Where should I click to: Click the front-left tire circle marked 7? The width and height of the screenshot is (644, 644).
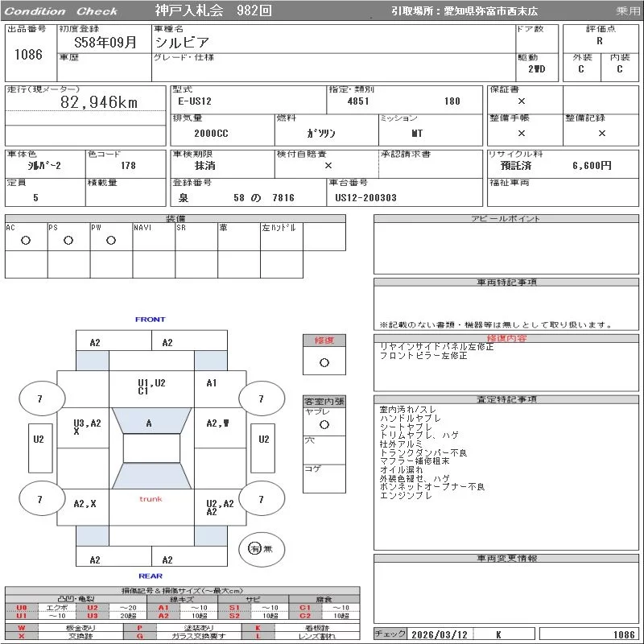[x=39, y=398]
